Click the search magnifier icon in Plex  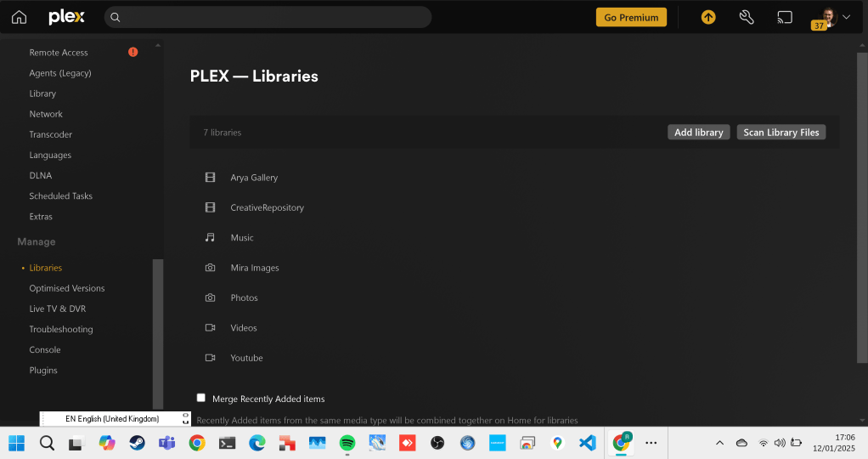(x=116, y=17)
